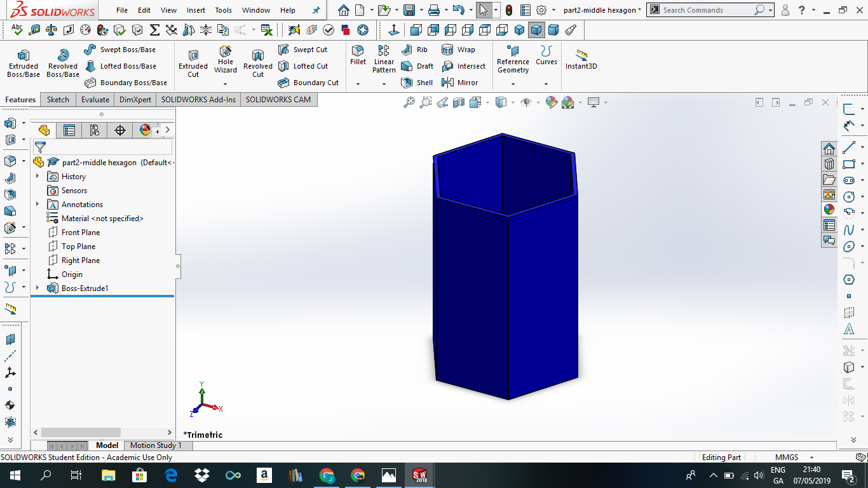Apply the Fillet tool
Image resolution: width=868 pixels, height=488 pixels.
(x=358, y=55)
